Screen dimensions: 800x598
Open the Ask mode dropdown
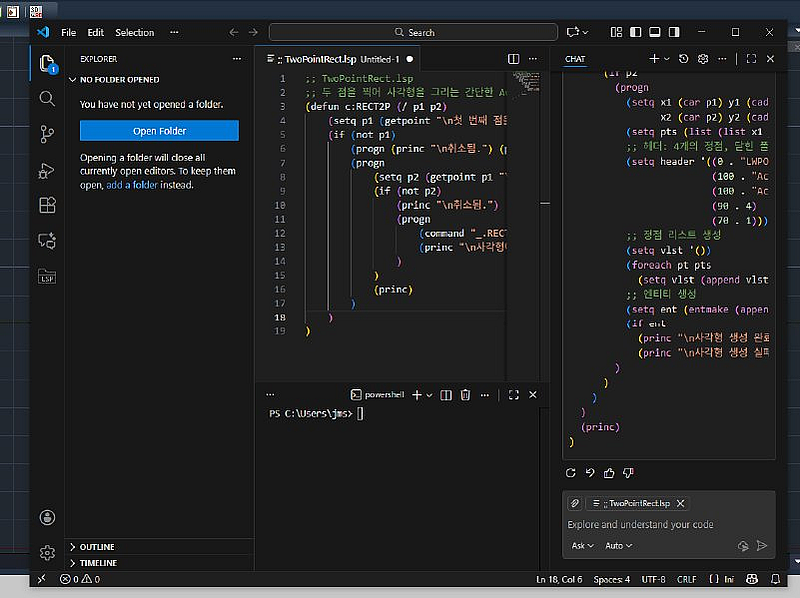(x=582, y=546)
